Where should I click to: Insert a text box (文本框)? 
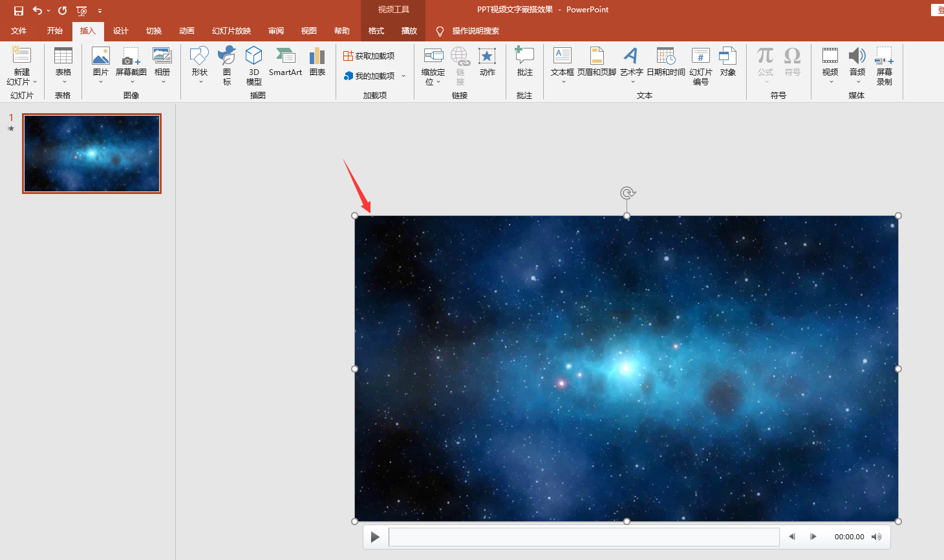pos(562,62)
